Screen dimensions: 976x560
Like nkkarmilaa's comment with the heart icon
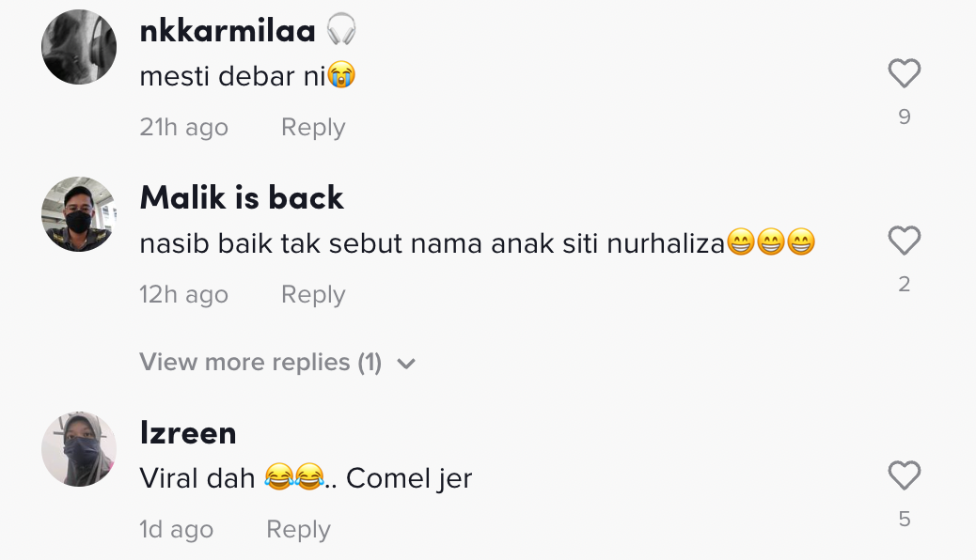pos(904,72)
